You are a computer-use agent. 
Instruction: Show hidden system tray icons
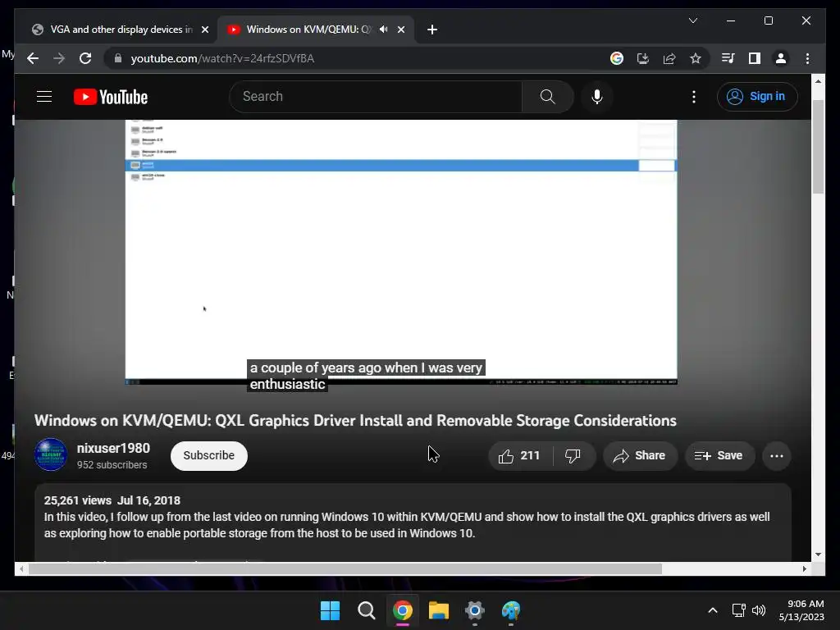713,610
